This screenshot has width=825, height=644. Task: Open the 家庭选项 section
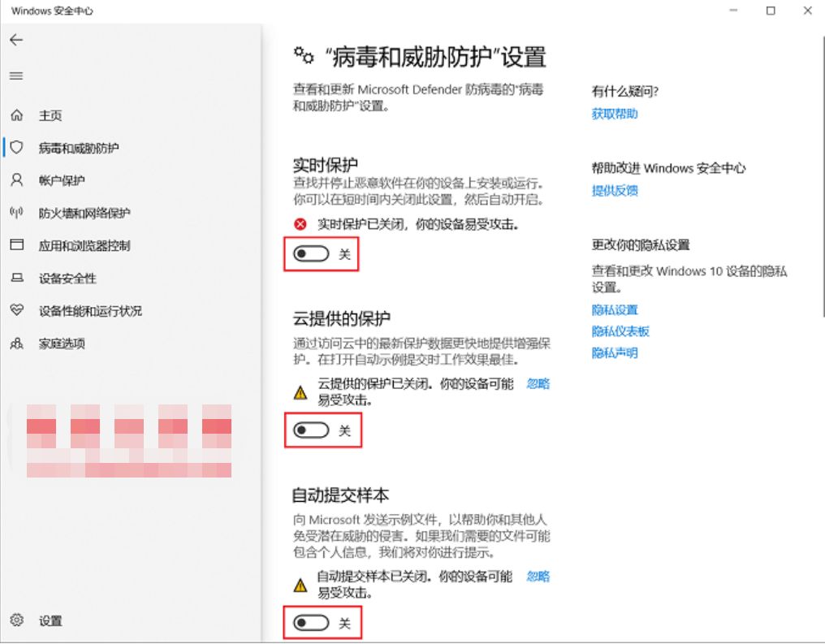(x=55, y=343)
